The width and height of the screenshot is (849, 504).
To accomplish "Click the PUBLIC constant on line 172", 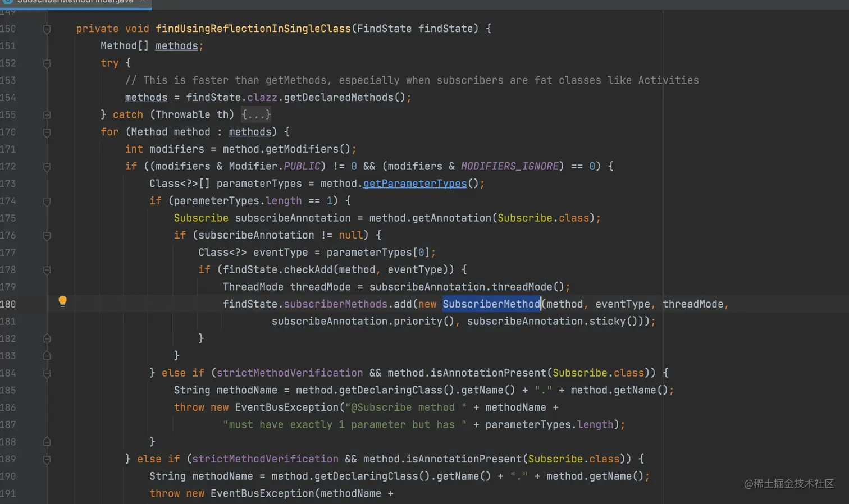I will (x=302, y=166).
